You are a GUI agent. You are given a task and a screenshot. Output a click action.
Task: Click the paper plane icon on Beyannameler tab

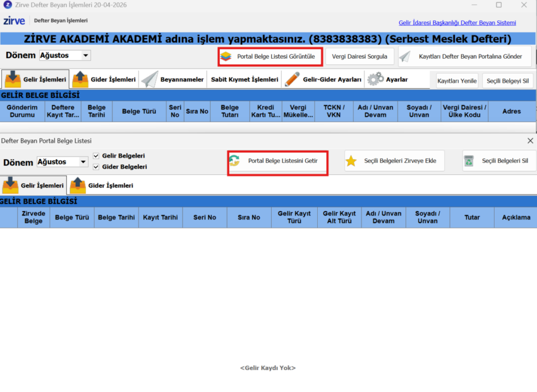coord(149,79)
